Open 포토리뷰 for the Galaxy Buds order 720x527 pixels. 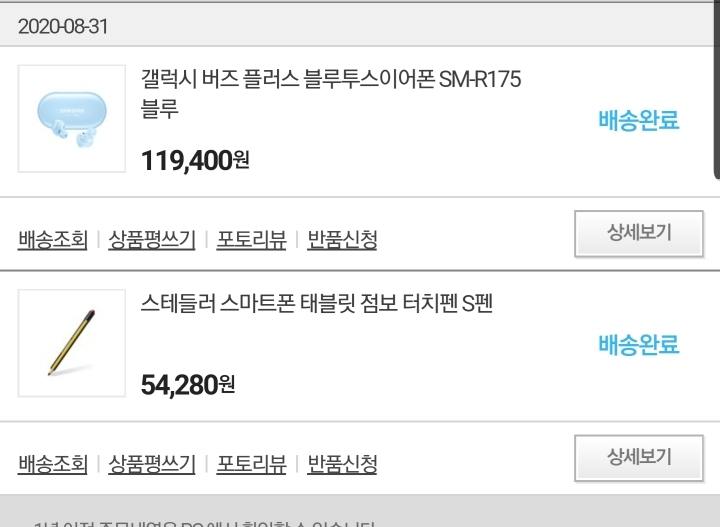pyautogui.click(x=251, y=240)
